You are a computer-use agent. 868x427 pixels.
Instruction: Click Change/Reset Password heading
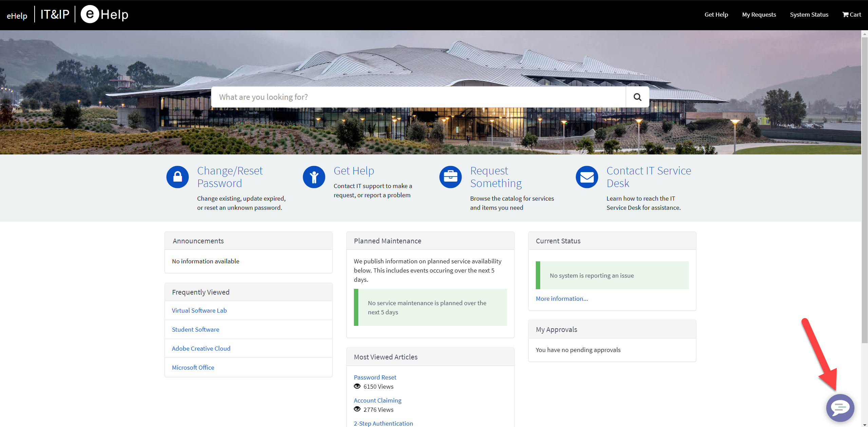(230, 177)
